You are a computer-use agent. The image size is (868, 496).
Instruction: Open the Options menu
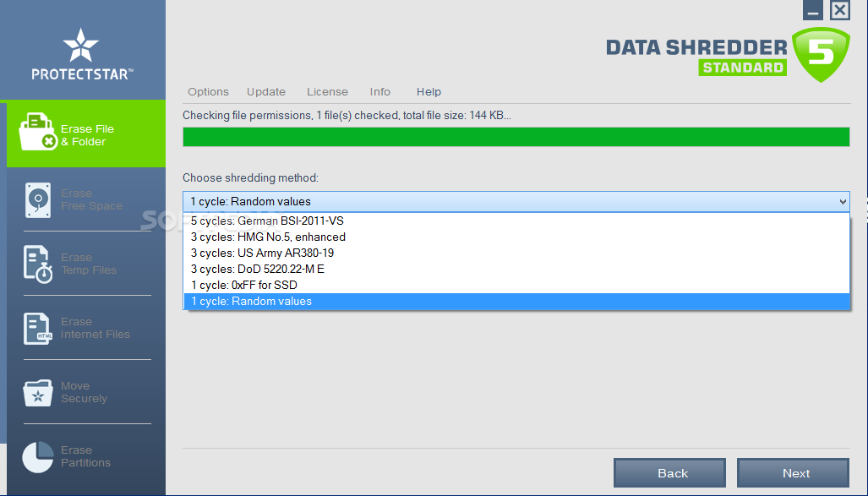(x=208, y=92)
